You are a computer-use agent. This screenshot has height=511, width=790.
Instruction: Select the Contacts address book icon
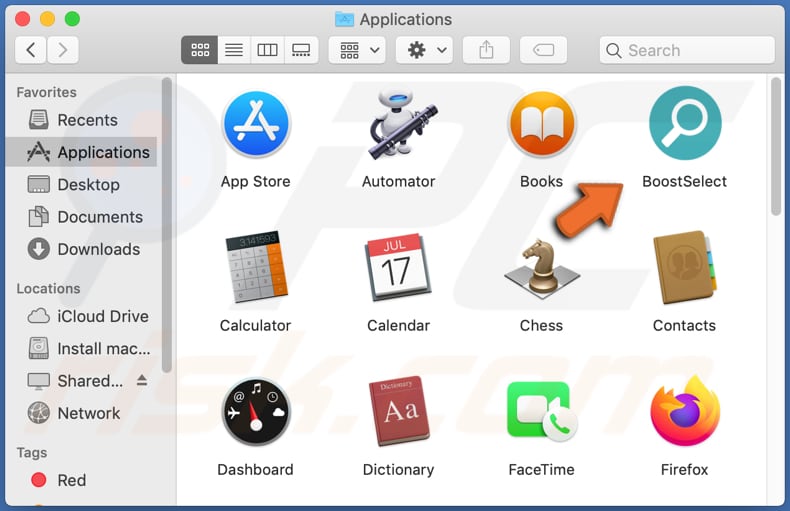[685, 267]
